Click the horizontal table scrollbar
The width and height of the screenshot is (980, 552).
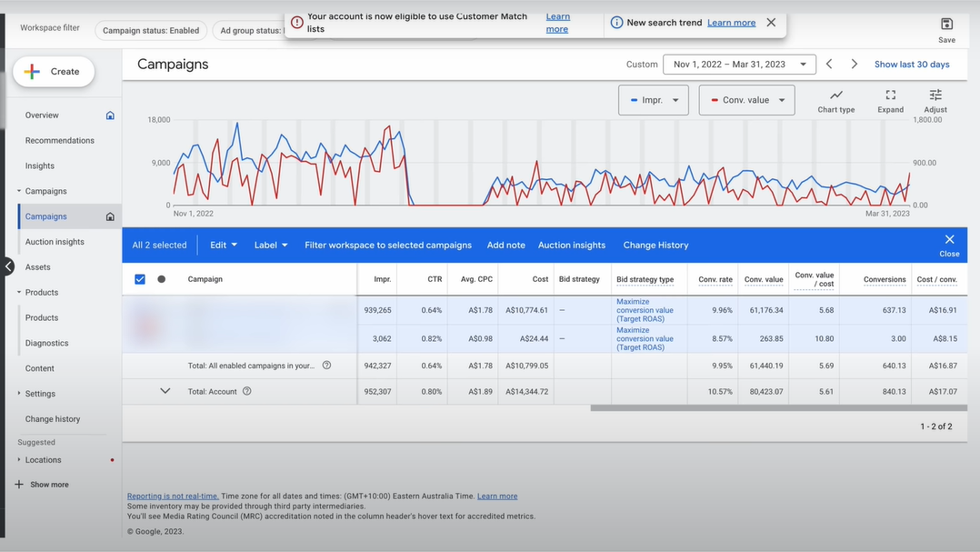(x=778, y=408)
